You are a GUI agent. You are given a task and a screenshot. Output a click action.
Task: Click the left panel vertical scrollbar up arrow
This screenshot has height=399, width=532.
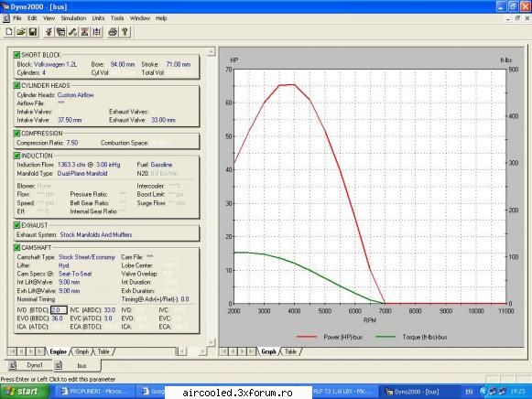point(211,51)
